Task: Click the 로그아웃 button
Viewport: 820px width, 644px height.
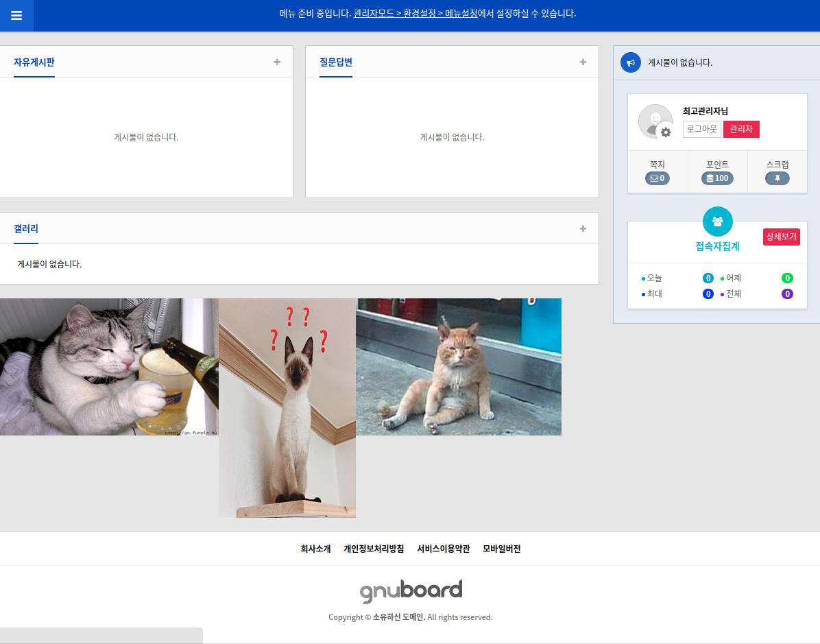Action: tap(701, 129)
